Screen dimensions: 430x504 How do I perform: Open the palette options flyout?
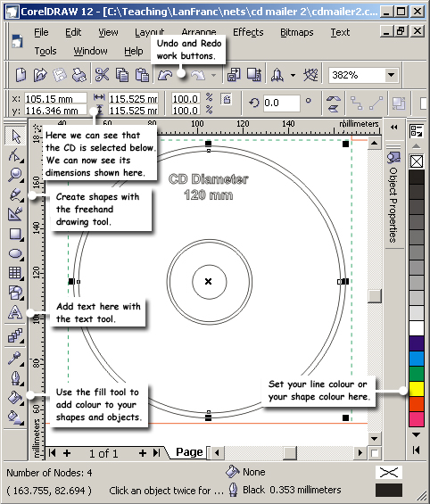point(417,130)
